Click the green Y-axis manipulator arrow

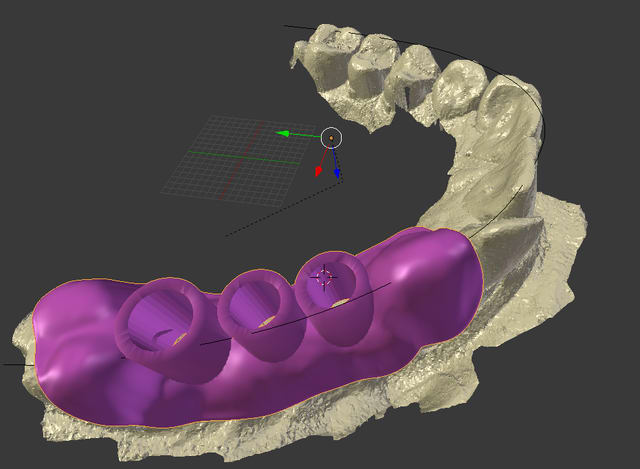tap(284, 133)
